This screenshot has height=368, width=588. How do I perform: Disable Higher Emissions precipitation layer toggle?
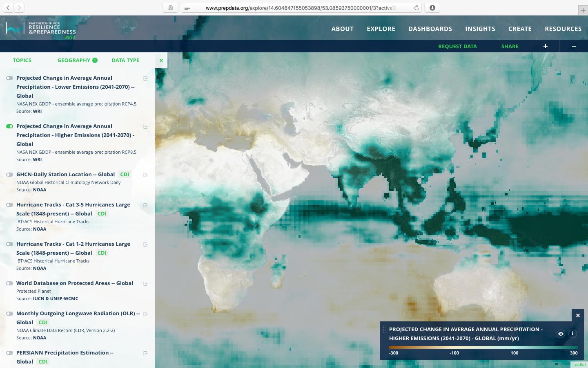(10, 126)
